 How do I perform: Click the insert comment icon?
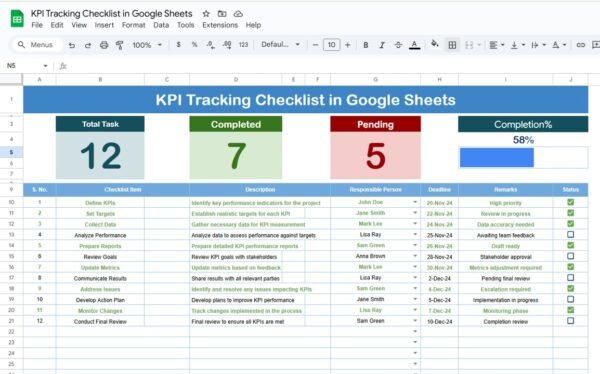[596, 45]
